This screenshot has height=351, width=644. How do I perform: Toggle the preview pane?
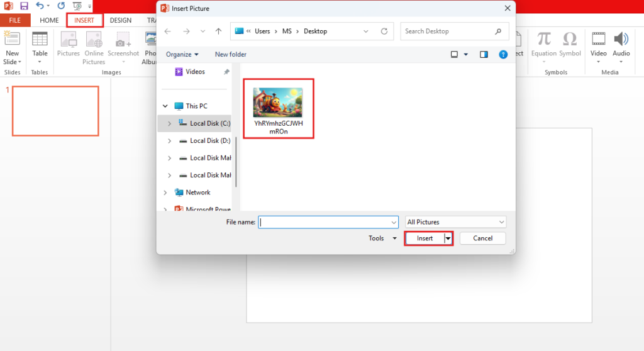coord(484,54)
